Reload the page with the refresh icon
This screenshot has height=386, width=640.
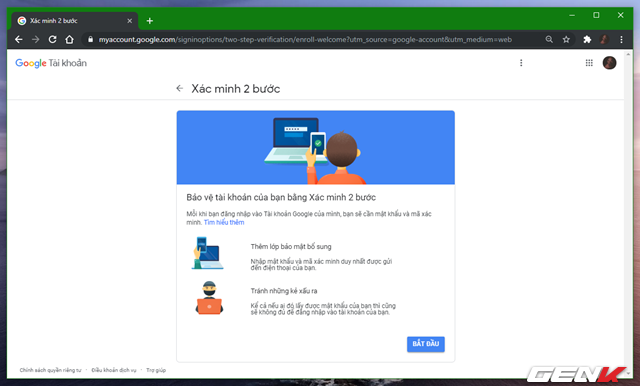(x=53, y=40)
